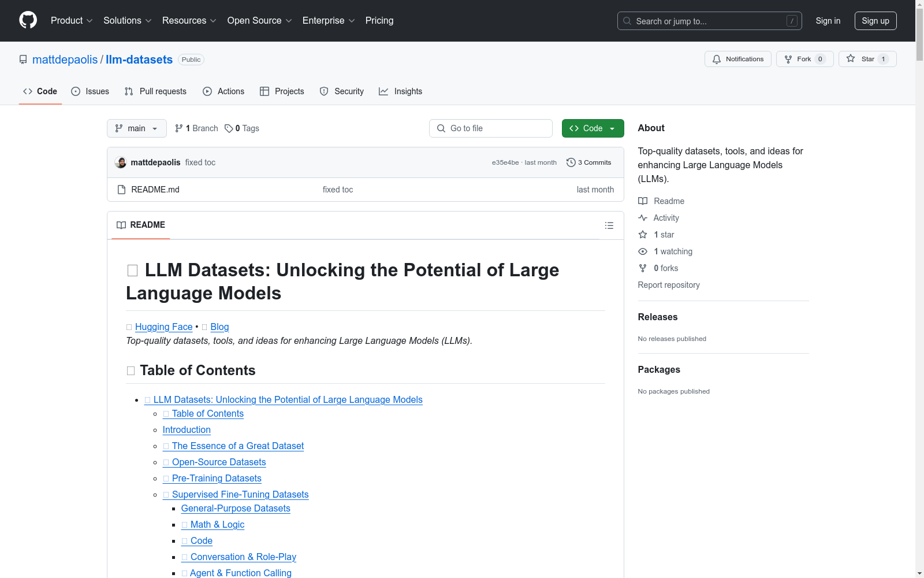Switch to the Code tab

pyautogui.click(x=40, y=91)
